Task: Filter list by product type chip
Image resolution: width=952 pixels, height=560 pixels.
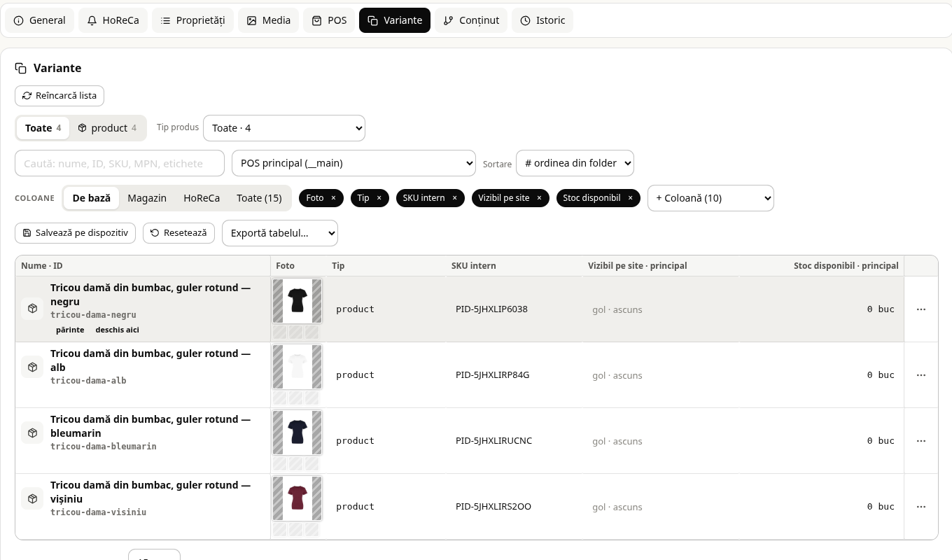Action: click(x=107, y=128)
